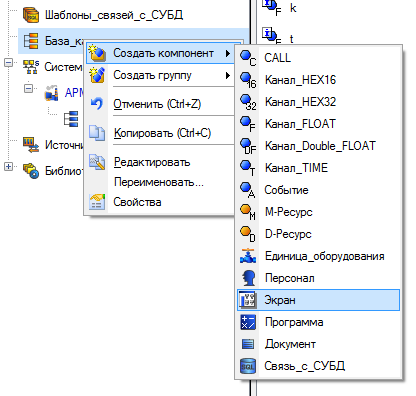Create an Экран component
Viewport: 416px width, 396px height.
318,300
